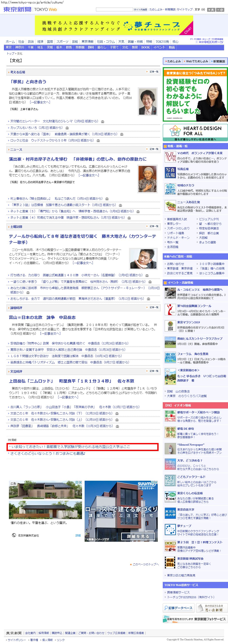Open the 東京自遊大学 icon
This screenshot has height=644, width=228.
(170, 513)
